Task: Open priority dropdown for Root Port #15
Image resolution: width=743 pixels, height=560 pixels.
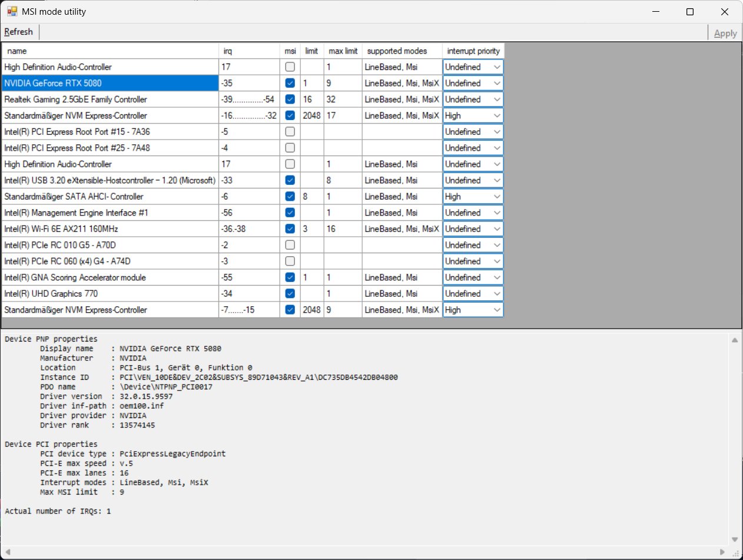Action: pyautogui.click(x=473, y=132)
